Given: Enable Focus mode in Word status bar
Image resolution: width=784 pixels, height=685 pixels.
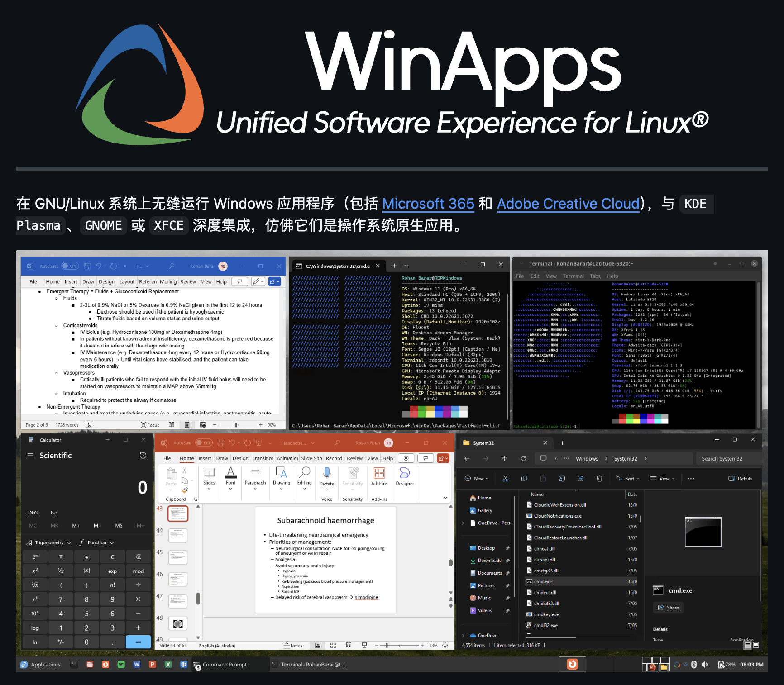Looking at the screenshot, I should (149, 425).
